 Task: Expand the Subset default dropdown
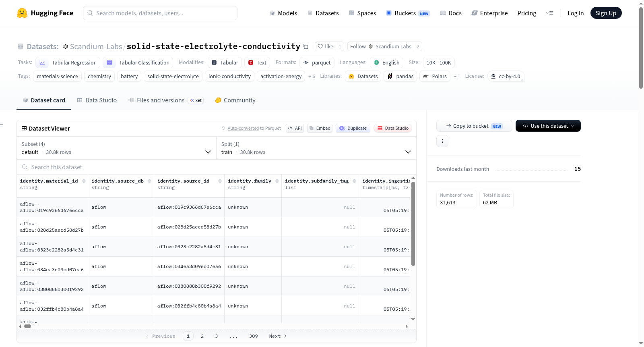[117, 148]
